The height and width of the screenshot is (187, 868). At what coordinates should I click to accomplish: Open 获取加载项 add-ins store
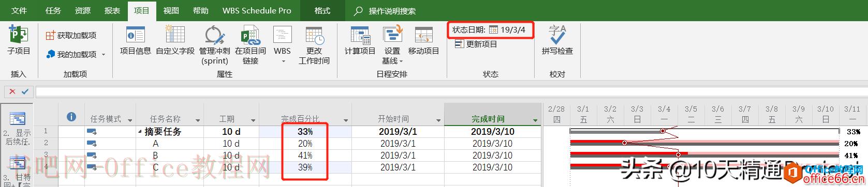(71, 35)
